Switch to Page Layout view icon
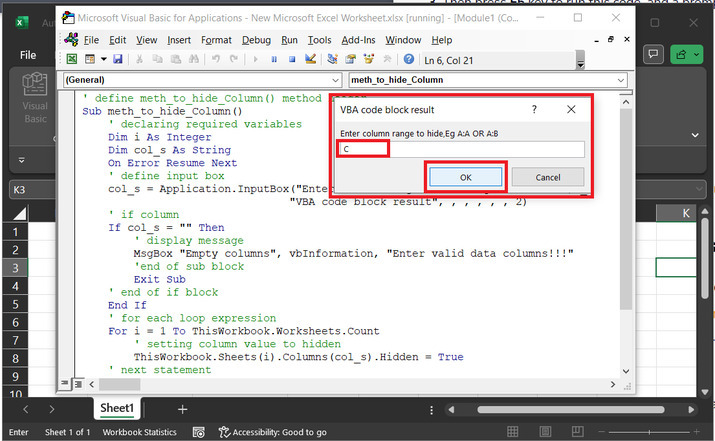The height and width of the screenshot is (441, 715). pyautogui.click(x=545, y=431)
